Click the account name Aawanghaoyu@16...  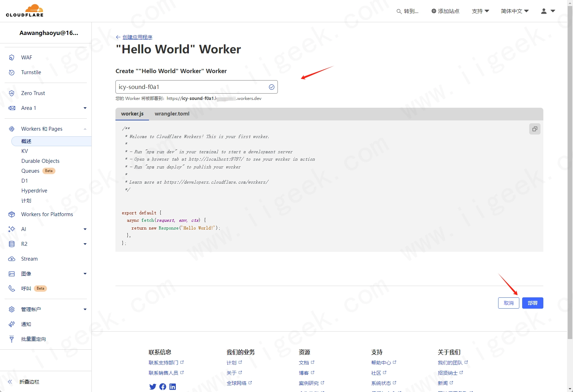(49, 33)
